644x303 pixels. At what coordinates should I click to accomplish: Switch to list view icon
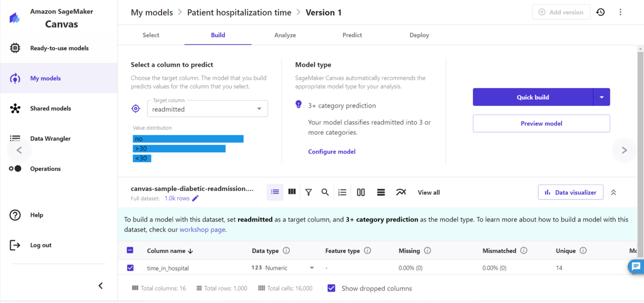275,192
